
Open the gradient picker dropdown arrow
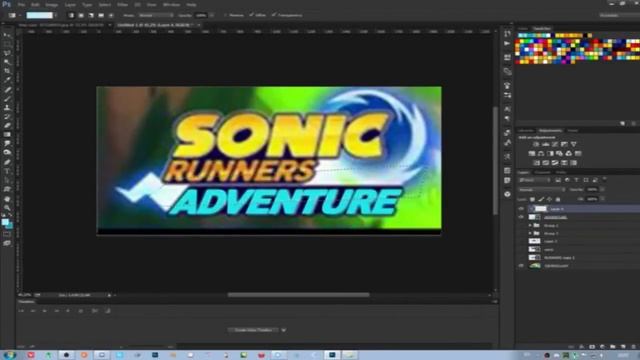[56, 16]
